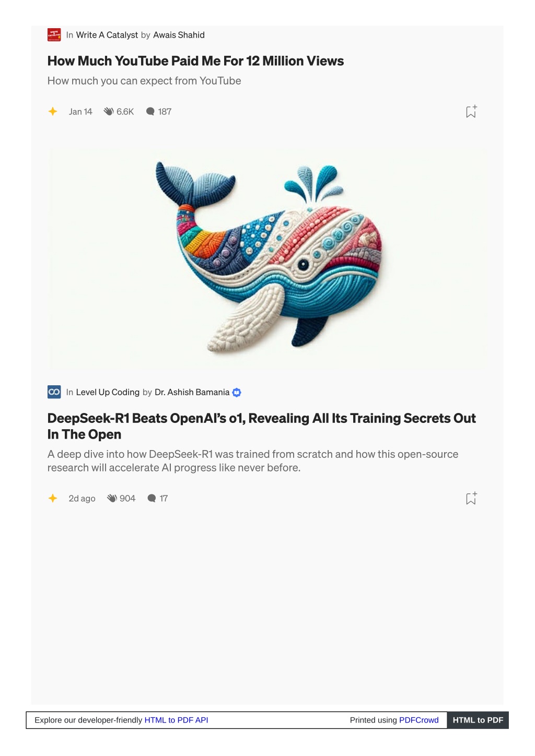535x756 pixels.
Task: Open the Level Up Coding publication link
Action: point(108,392)
